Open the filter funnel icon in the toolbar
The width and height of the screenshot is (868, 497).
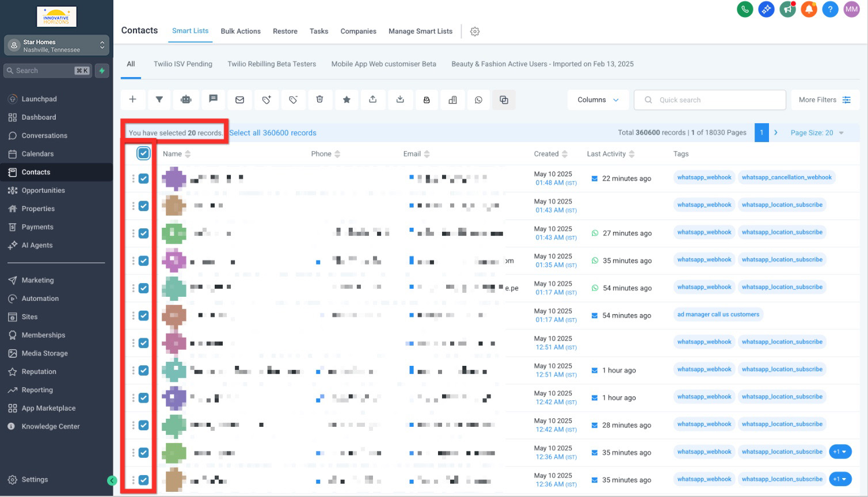[x=159, y=100]
